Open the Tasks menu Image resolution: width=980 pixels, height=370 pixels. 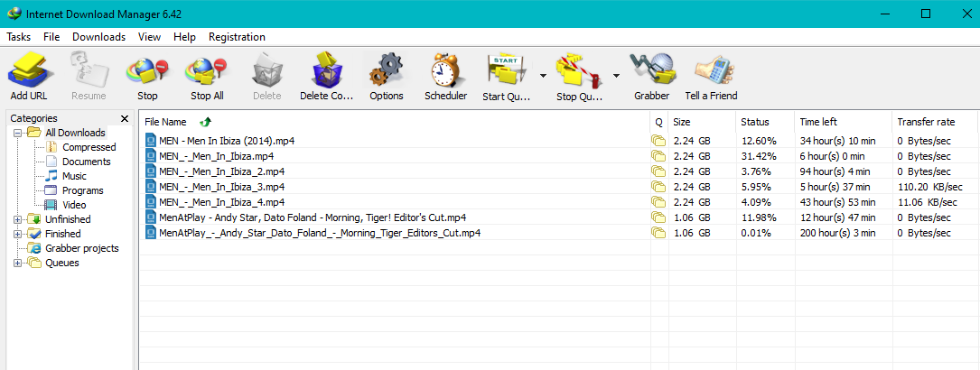pos(19,37)
